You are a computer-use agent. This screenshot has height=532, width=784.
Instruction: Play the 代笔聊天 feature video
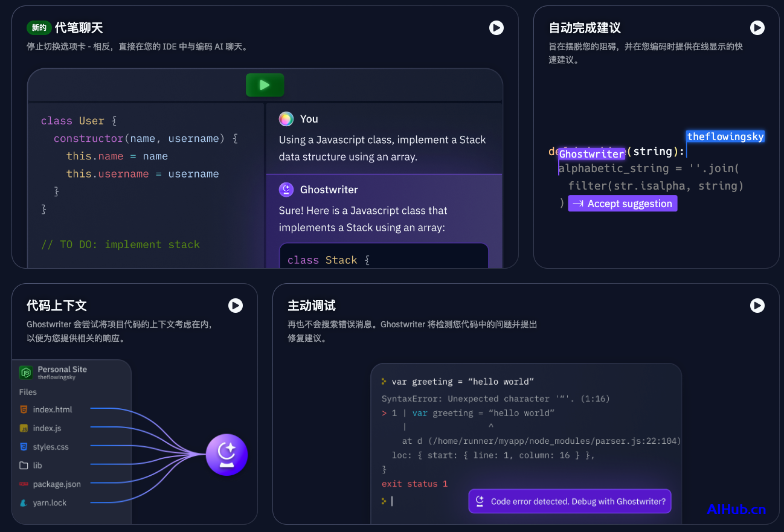pyautogui.click(x=496, y=28)
